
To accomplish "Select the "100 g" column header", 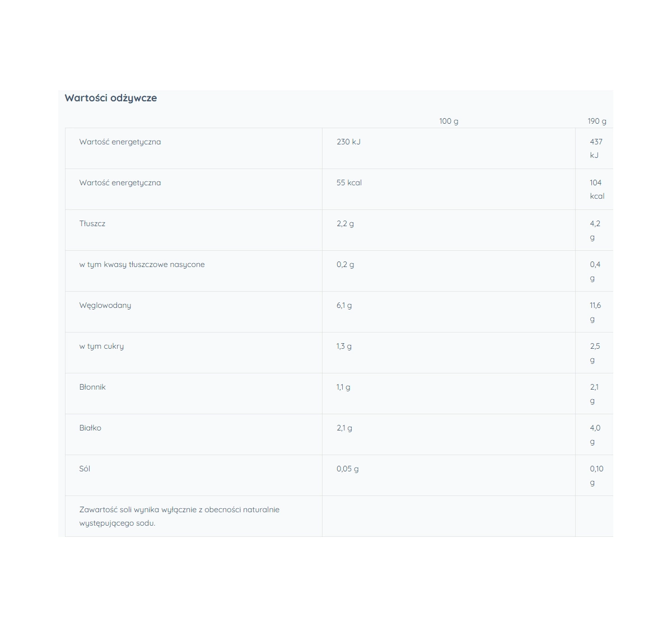I will [449, 121].
